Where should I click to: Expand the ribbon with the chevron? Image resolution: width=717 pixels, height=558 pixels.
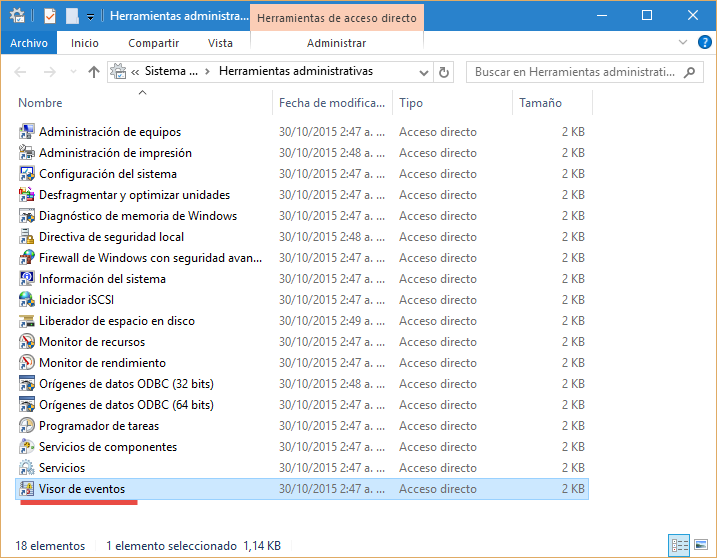click(684, 43)
